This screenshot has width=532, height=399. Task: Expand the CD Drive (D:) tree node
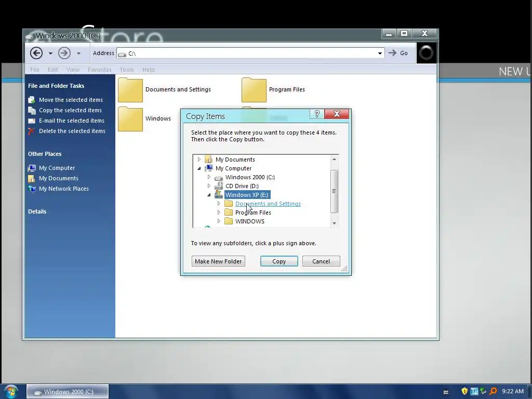(209, 186)
